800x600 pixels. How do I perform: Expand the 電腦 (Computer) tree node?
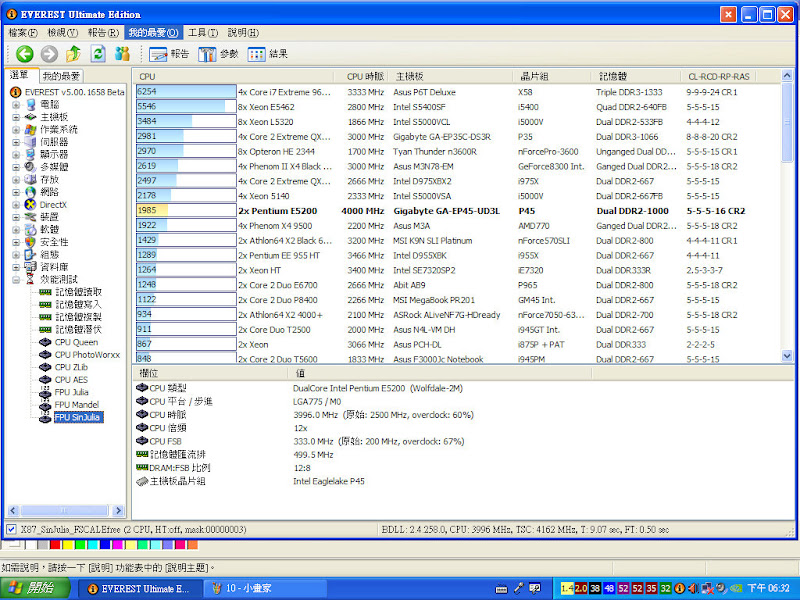point(16,104)
